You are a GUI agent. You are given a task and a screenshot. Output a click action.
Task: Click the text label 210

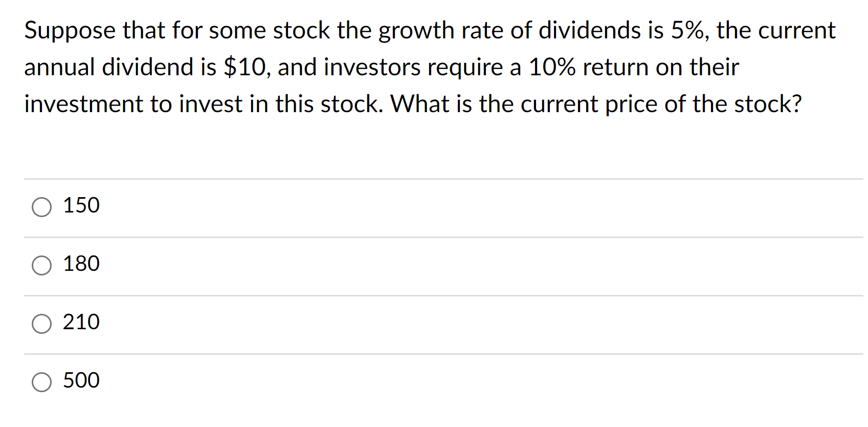click(81, 323)
